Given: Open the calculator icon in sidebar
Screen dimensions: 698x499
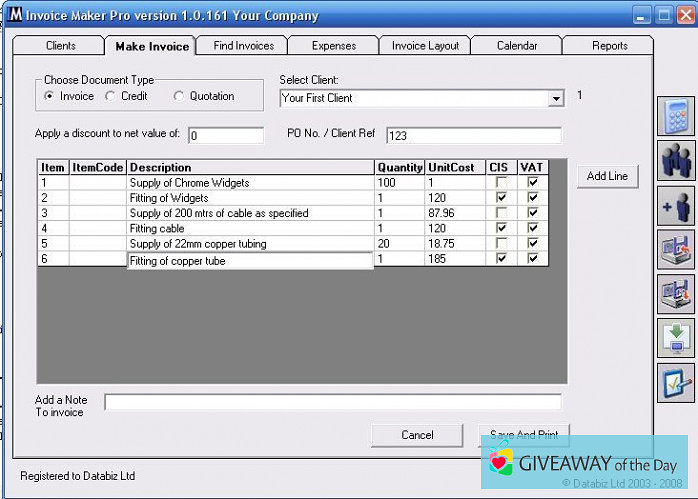Looking at the screenshot, I should 676,116.
